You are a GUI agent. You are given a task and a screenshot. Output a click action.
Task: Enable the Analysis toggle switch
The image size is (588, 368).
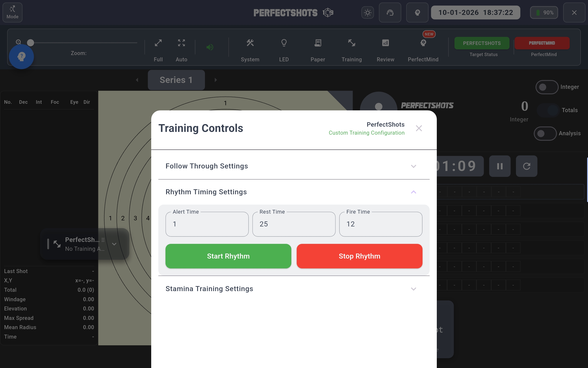(545, 134)
